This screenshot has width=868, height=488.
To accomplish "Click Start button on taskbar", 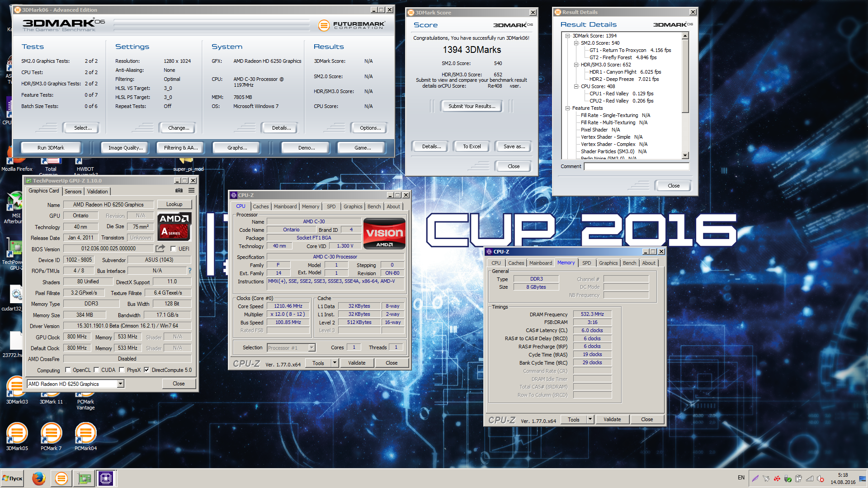I will (x=13, y=478).
